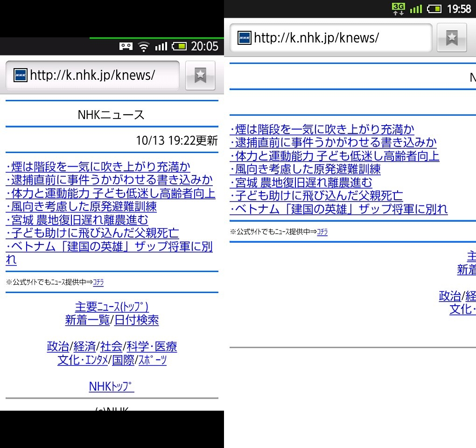
Task: Open right link 煙は階段を一気に吹き上がり充満か
Action: point(322,129)
